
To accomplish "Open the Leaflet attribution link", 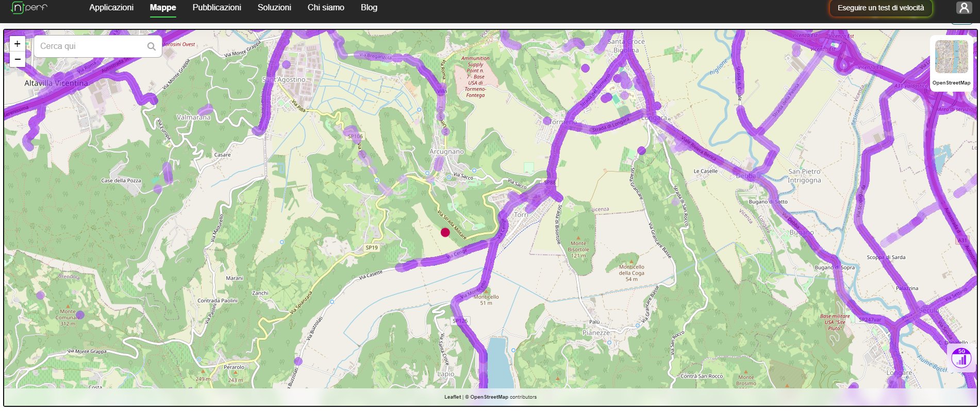I will (453, 397).
